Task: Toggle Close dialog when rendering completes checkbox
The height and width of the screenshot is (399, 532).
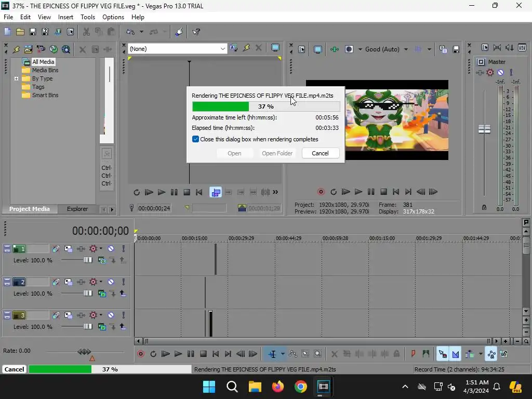Action: coord(195,139)
